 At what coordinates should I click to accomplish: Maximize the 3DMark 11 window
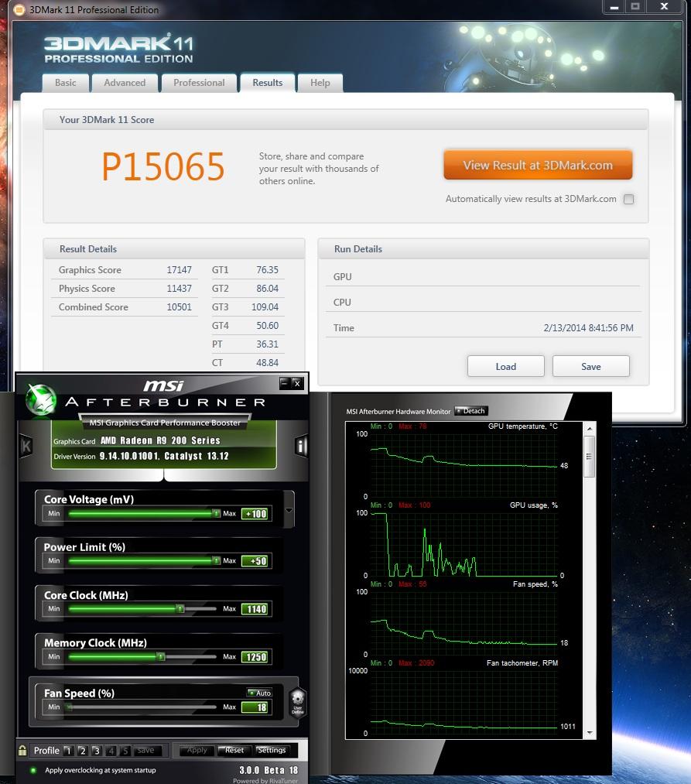pyautogui.click(x=635, y=7)
